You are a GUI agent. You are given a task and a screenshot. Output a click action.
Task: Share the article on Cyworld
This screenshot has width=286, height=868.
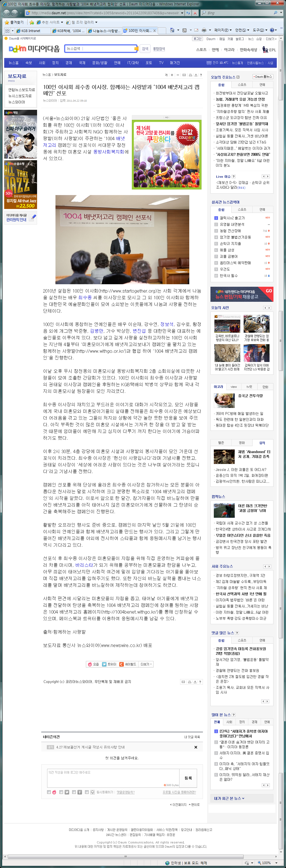(x=128, y=664)
